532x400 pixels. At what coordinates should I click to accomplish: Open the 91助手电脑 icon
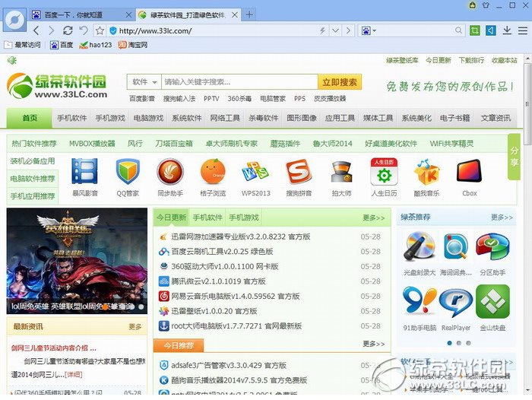click(420, 300)
